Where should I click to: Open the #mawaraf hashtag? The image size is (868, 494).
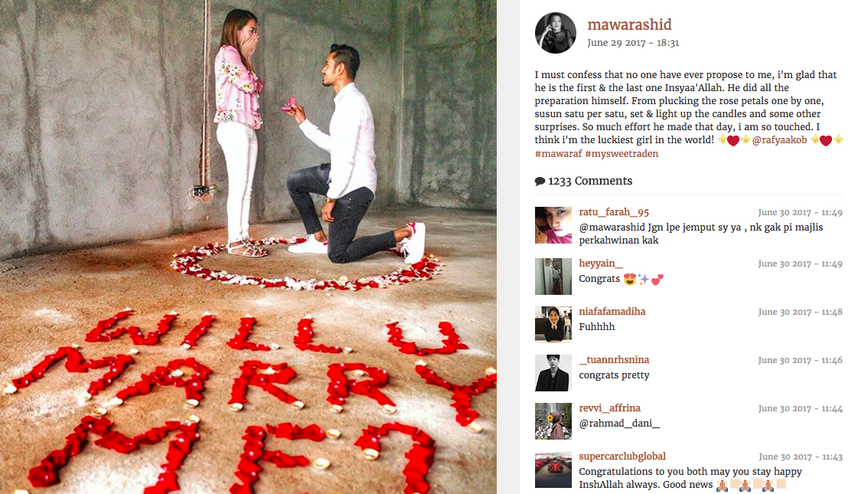(x=558, y=153)
